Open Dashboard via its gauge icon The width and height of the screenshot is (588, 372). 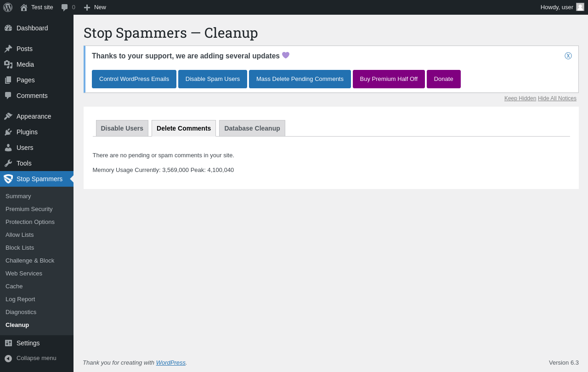(x=8, y=28)
